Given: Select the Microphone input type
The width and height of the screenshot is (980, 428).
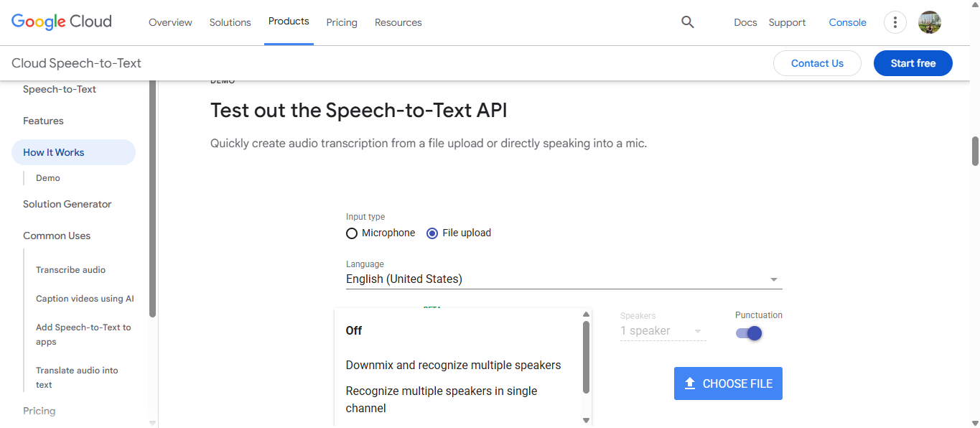Looking at the screenshot, I should (352, 233).
